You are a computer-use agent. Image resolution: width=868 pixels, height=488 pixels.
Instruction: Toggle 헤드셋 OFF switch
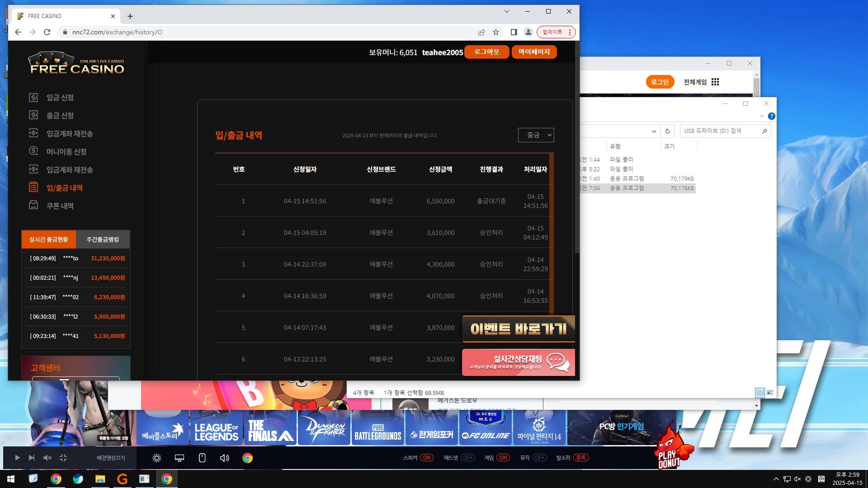(x=468, y=458)
